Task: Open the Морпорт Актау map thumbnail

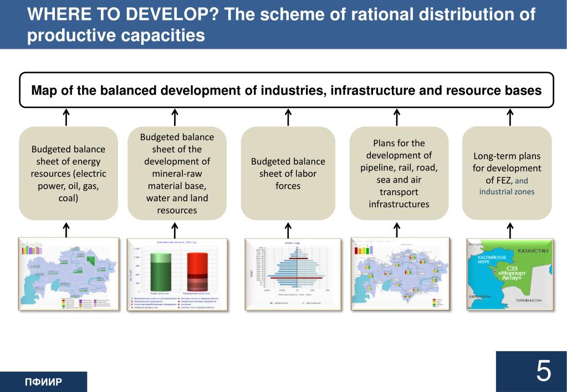Action: coord(510,274)
